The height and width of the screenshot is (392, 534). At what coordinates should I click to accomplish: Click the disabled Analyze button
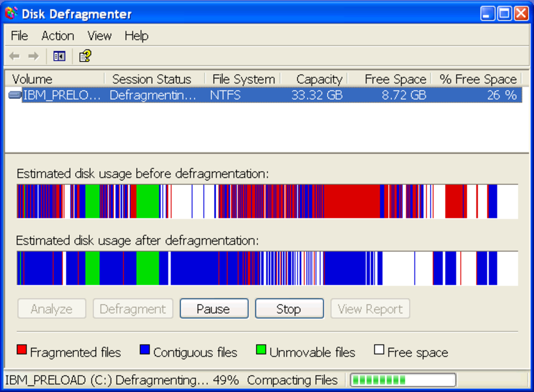click(x=52, y=308)
